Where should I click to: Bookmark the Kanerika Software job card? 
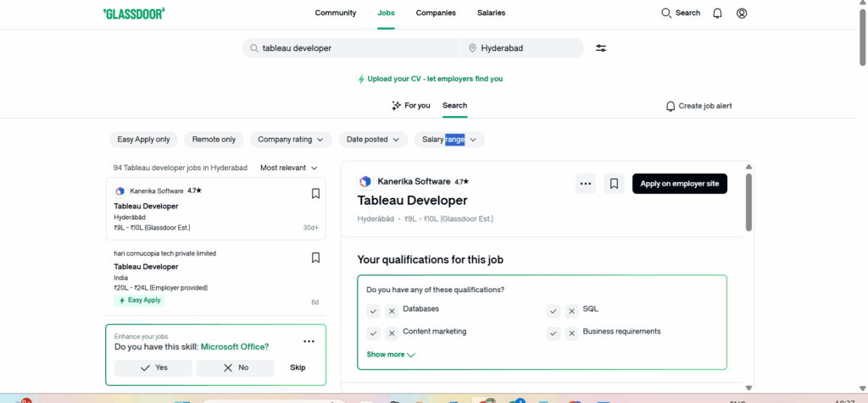point(315,194)
